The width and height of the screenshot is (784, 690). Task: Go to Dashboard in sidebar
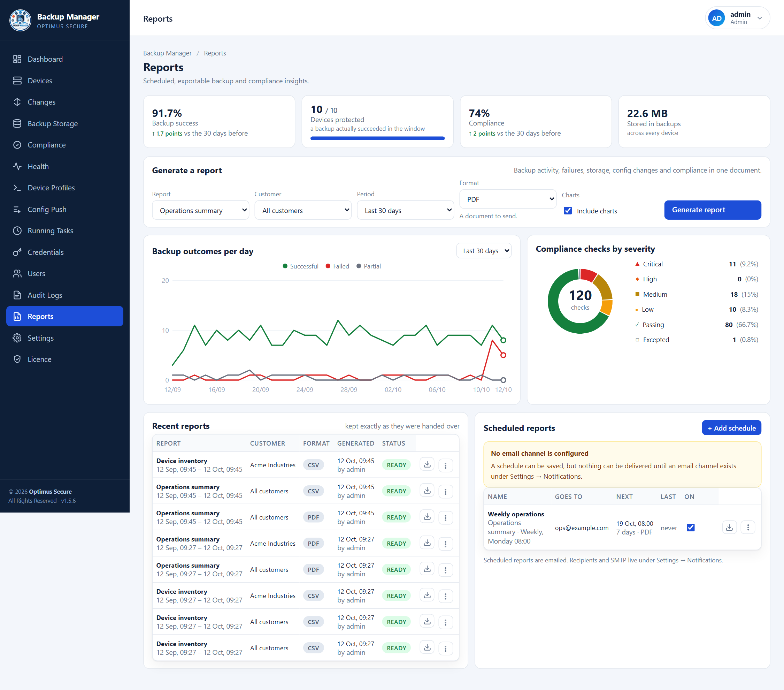65,59
